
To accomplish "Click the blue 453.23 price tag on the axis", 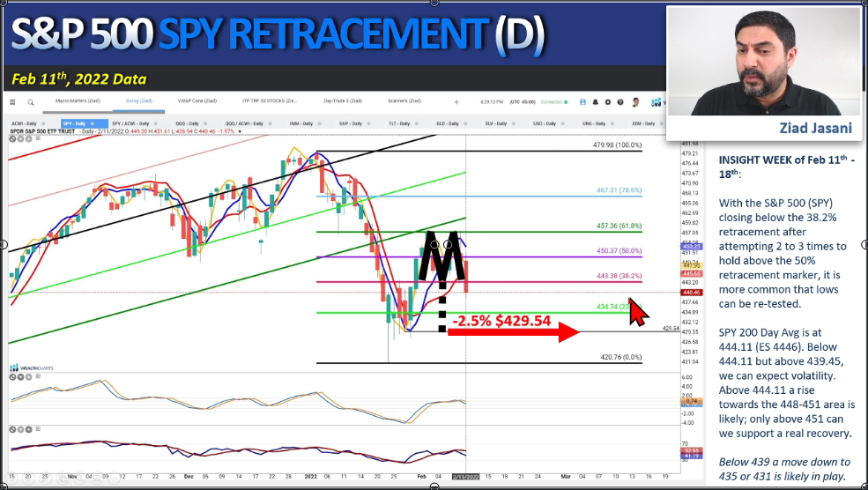I will pyautogui.click(x=692, y=247).
